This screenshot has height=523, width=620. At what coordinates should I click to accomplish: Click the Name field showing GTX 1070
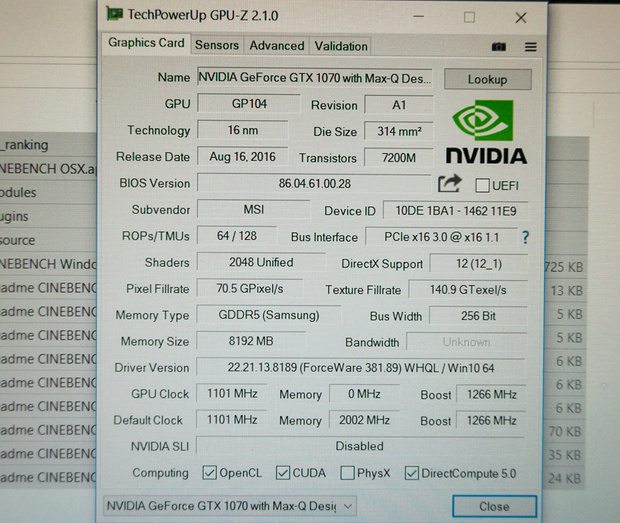pos(315,77)
